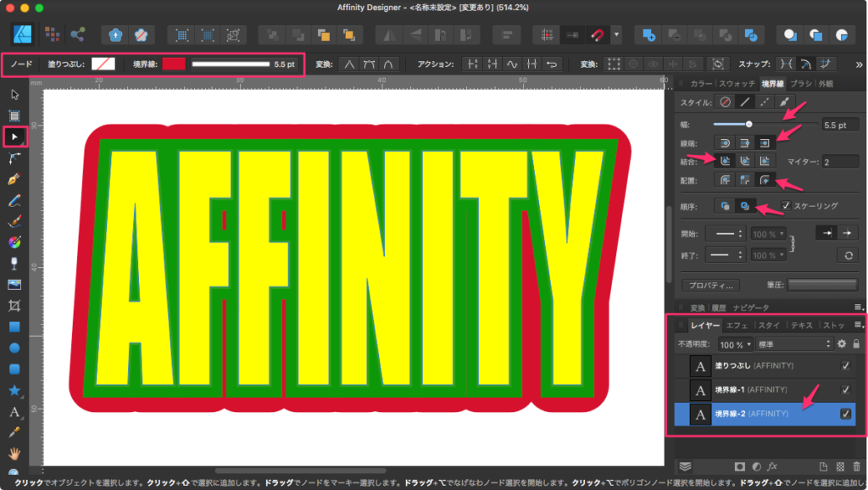This screenshot has height=490, width=868.
Task: Pick the Star shape tool
Action: [x=14, y=390]
